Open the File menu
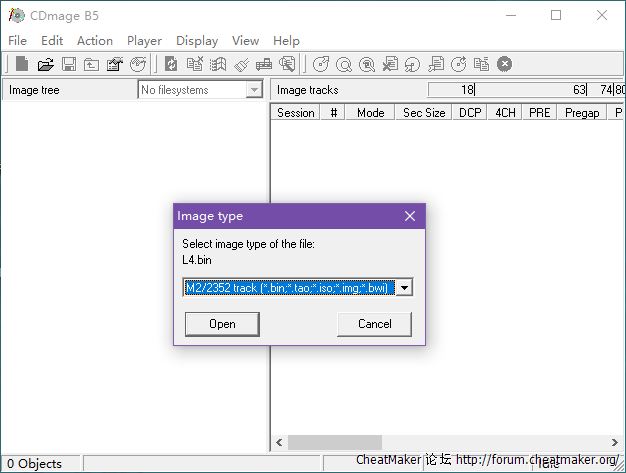This screenshot has height=473, width=626. pyautogui.click(x=18, y=40)
